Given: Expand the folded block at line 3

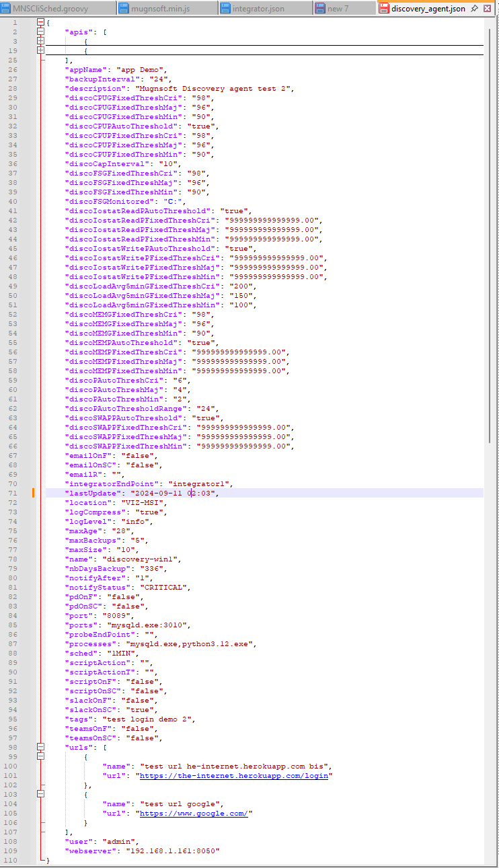Looking at the screenshot, I should pos(41,41).
